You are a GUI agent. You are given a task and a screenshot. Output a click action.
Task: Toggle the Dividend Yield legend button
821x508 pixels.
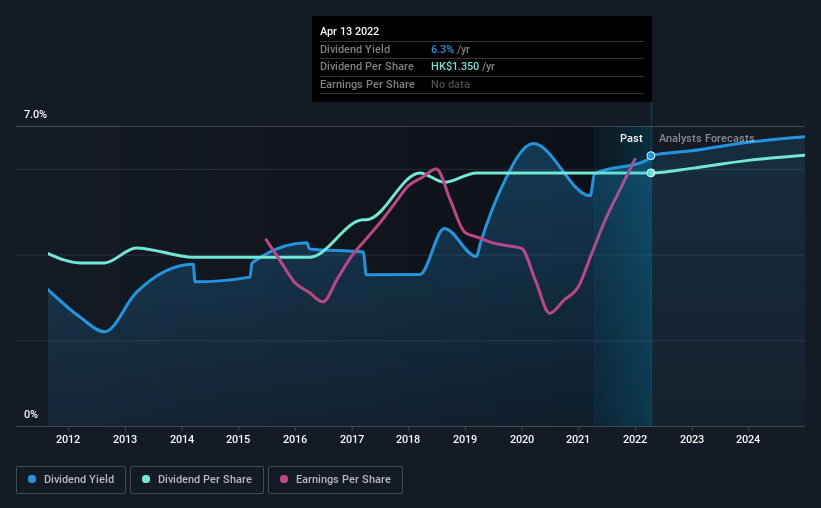tap(71, 480)
